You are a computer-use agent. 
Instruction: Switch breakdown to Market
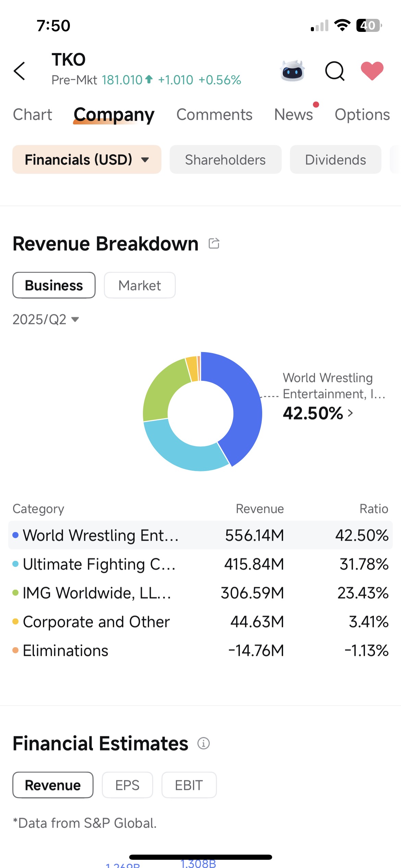[140, 285]
